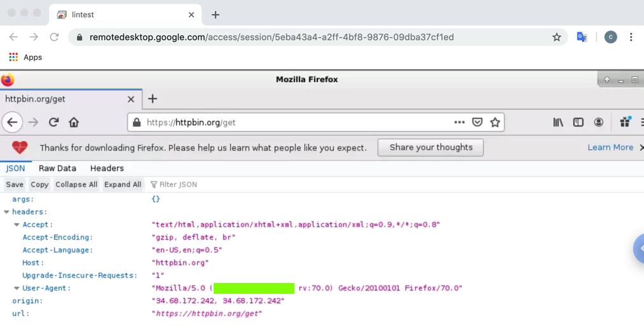644x332 pixels.
Task: Show Firefox site security lock info
Action: tap(137, 123)
